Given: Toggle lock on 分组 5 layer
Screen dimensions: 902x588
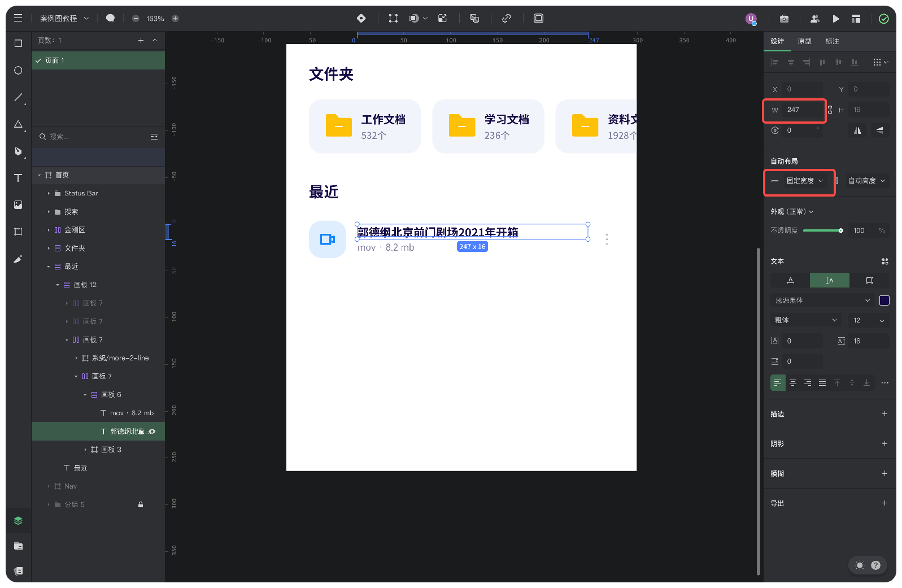Looking at the screenshot, I should coord(141,504).
